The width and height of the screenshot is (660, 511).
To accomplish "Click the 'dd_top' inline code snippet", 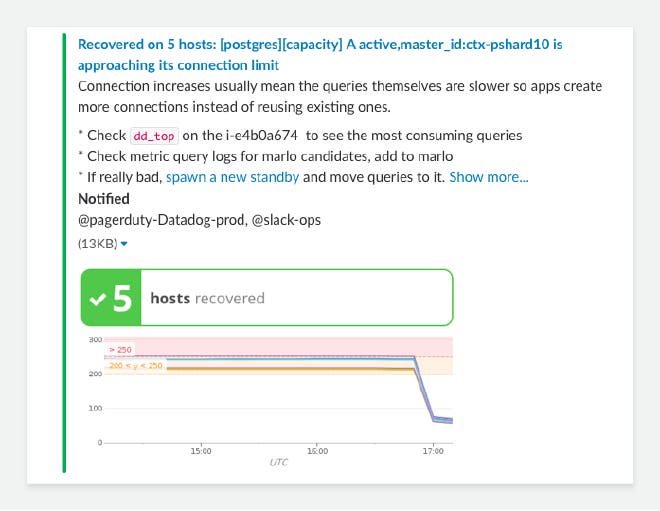I will click(x=153, y=136).
